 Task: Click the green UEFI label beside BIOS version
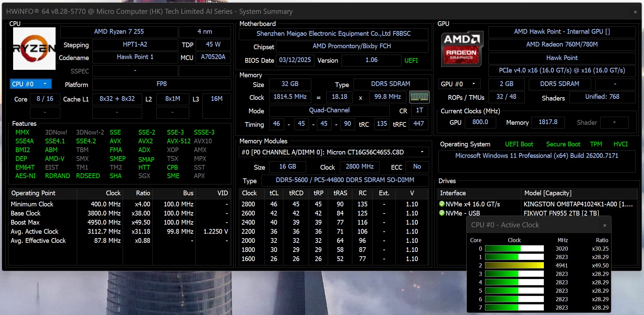[x=411, y=60]
